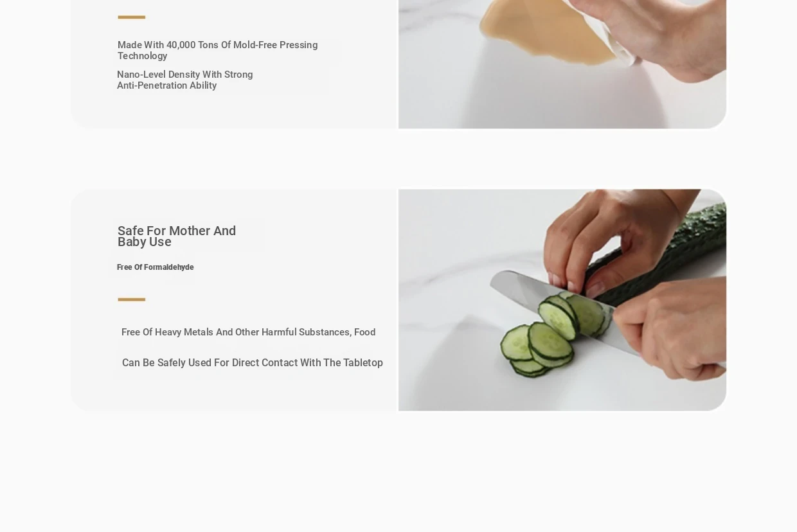
Task: Click the gold divider line above "Made With 40,000 Tons"
Action: [x=132, y=17]
